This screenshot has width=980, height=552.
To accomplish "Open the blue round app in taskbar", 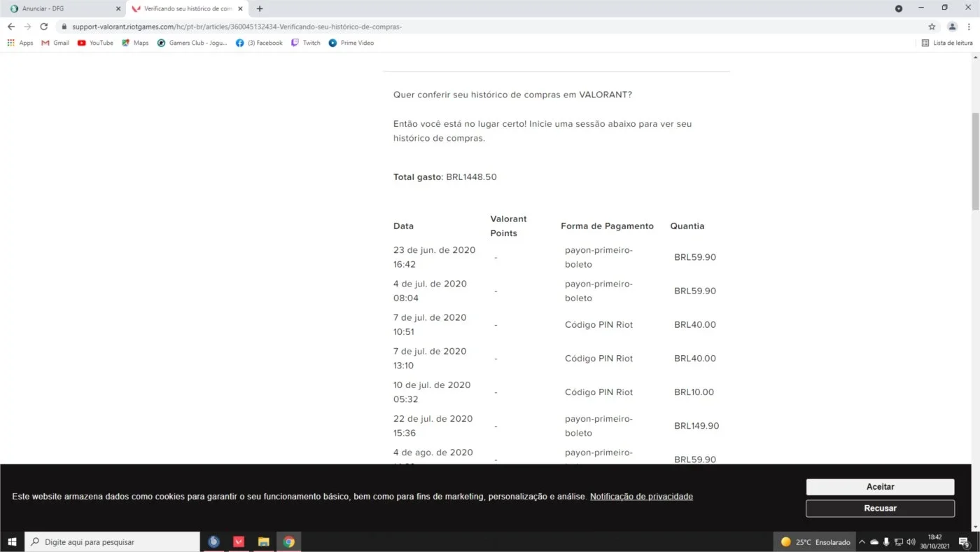I will (214, 541).
